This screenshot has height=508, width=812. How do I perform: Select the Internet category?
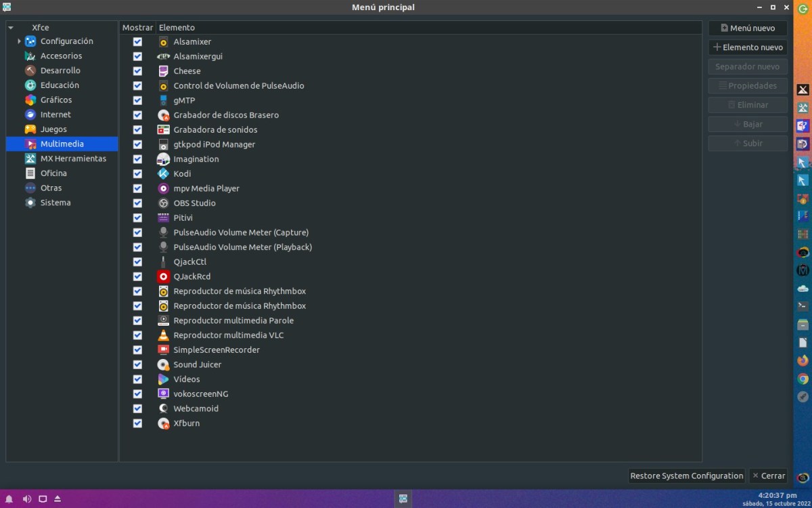tap(55, 114)
